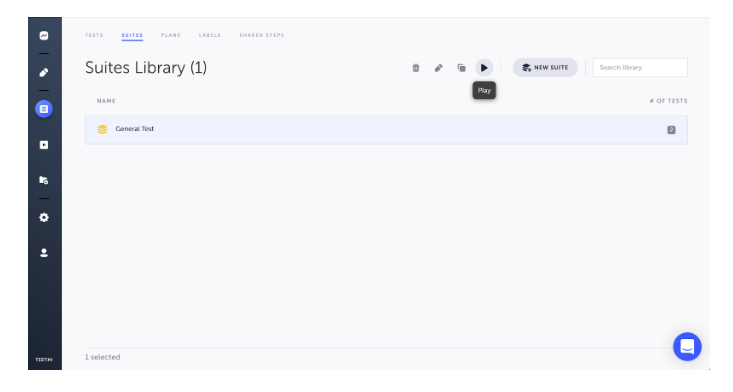
Task: Duplicate the selected suite with the copy icon
Action: pyautogui.click(x=461, y=68)
